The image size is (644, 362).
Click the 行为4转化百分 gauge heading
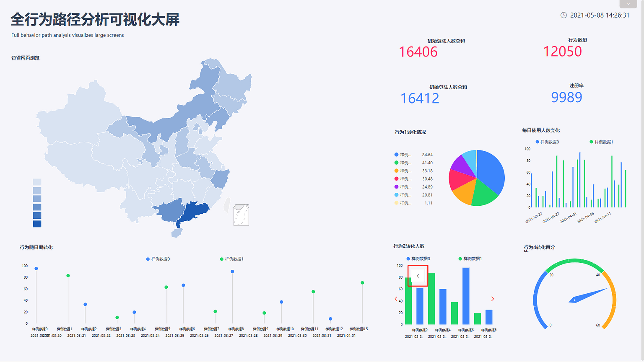539,247
